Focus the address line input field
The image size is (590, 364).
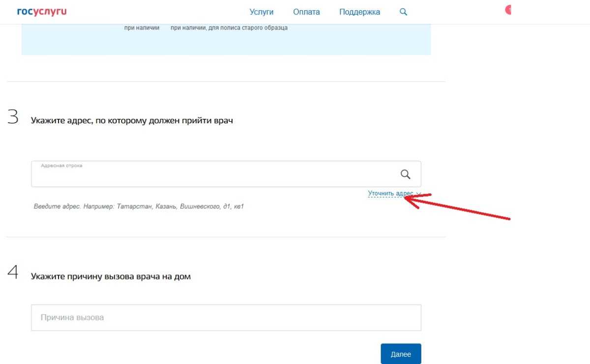pyautogui.click(x=211, y=176)
